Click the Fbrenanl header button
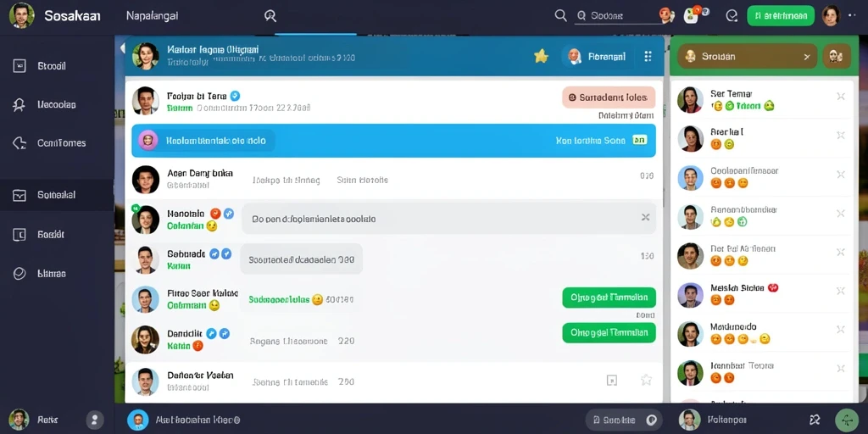 click(597, 57)
